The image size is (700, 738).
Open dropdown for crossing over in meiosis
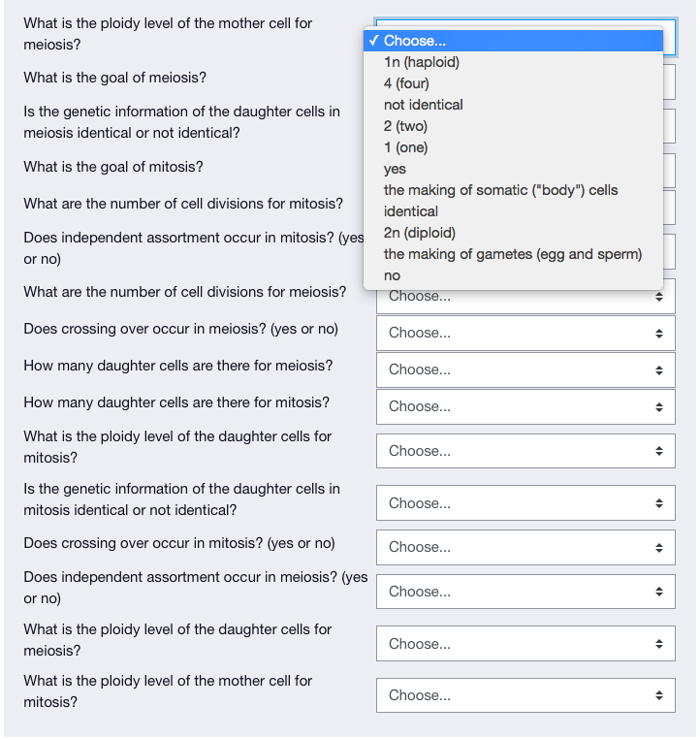tap(525, 334)
